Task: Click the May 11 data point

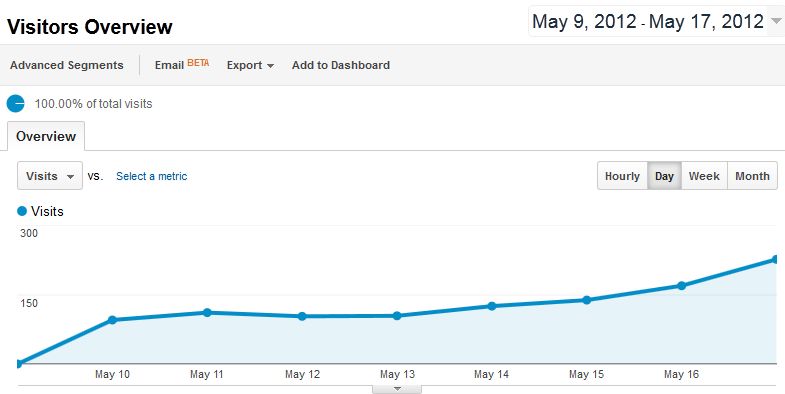Action: [x=207, y=312]
